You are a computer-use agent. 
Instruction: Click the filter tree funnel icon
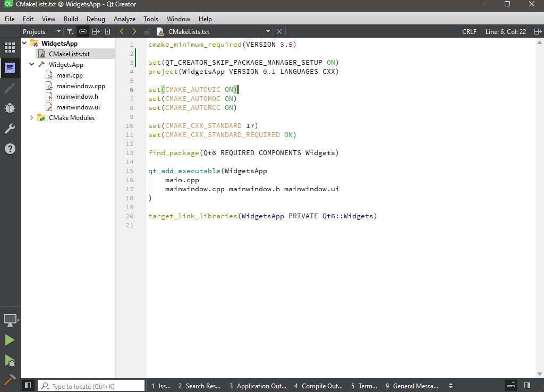tap(70, 32)
